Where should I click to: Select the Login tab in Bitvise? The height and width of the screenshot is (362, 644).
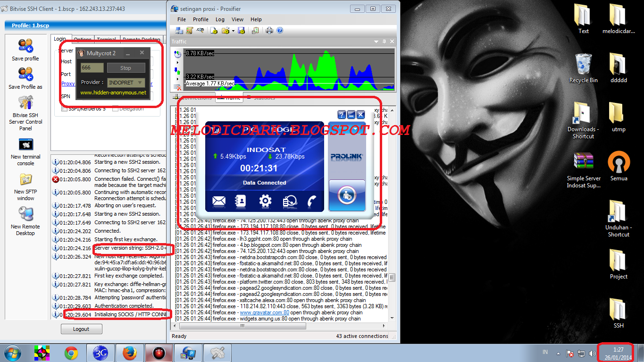tap(60, 39)
